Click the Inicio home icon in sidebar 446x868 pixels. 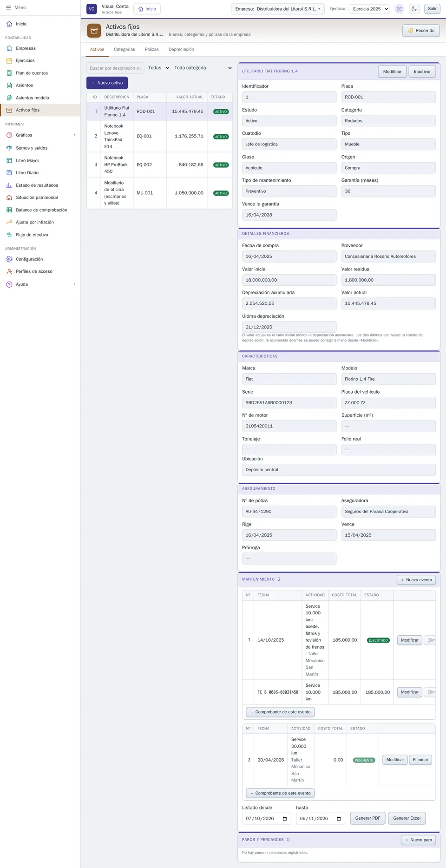(x=9, y=24)
